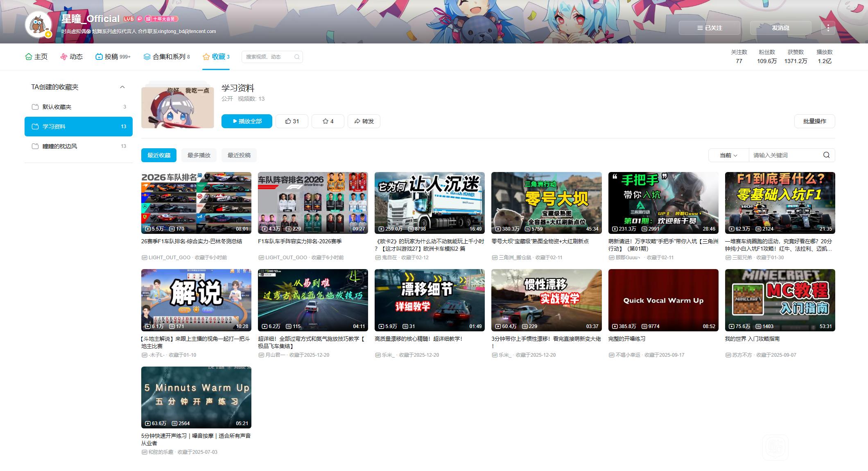Open 瞳瞳的枕边风 folder

(x=60, y=146)
